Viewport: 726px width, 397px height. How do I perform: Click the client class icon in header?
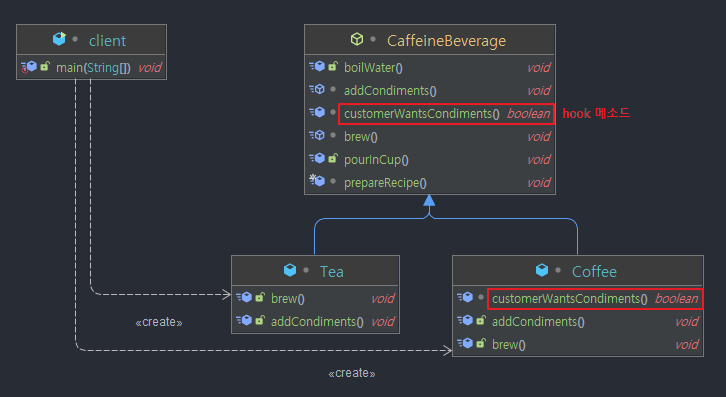point(59,39)
